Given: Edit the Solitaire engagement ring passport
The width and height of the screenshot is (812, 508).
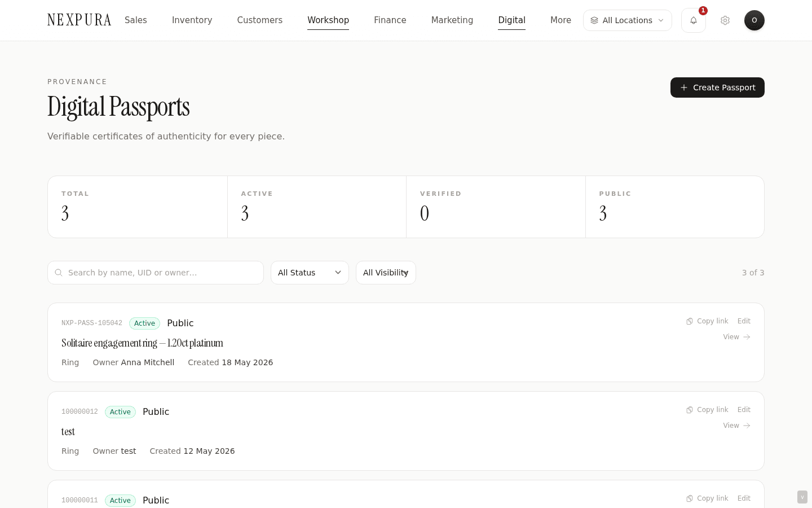Looking at the screenshot, I should click(744, 321).
